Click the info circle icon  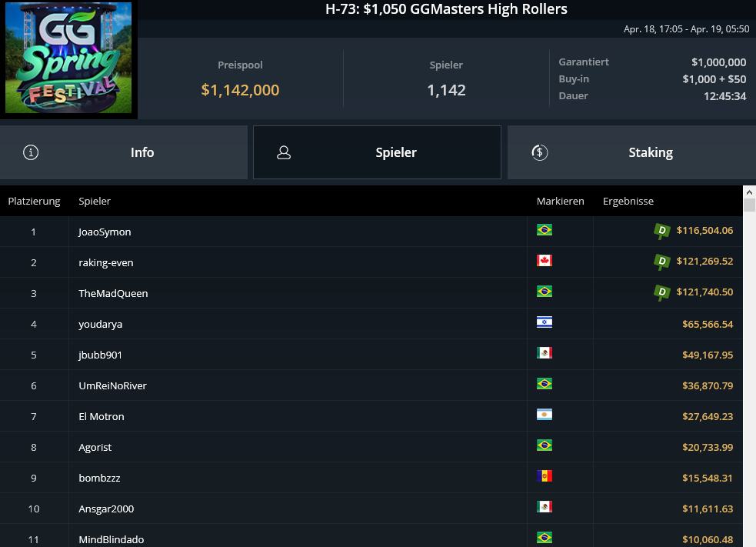click(x=31, y=152)
